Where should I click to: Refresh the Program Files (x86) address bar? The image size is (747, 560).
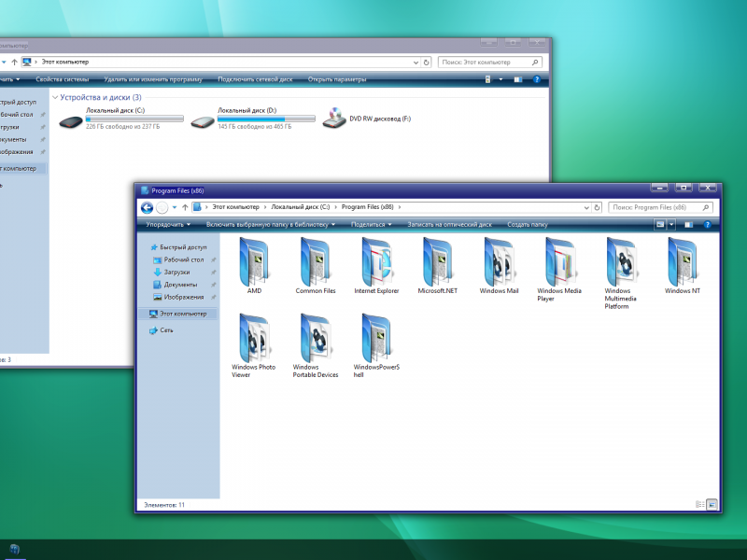(x=597, y=207)
